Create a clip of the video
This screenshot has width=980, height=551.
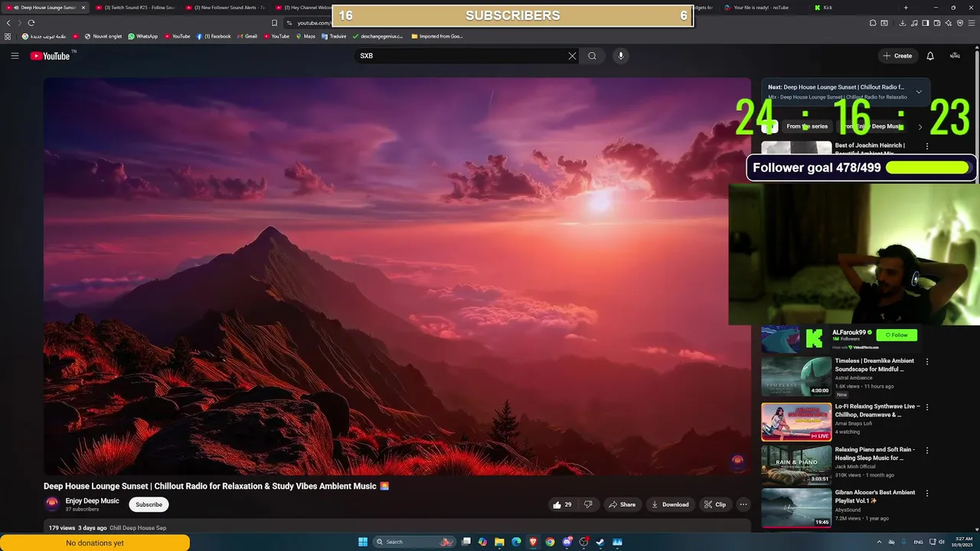pos(715,504)
